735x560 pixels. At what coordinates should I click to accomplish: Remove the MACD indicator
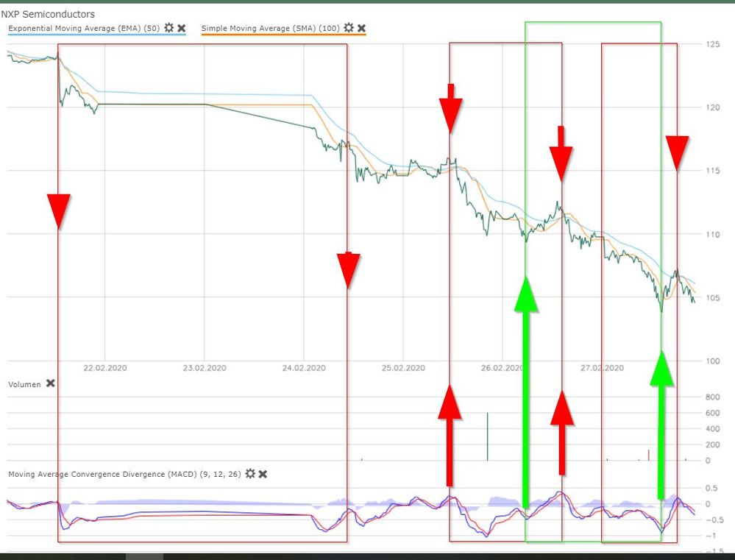coord(263,474)
